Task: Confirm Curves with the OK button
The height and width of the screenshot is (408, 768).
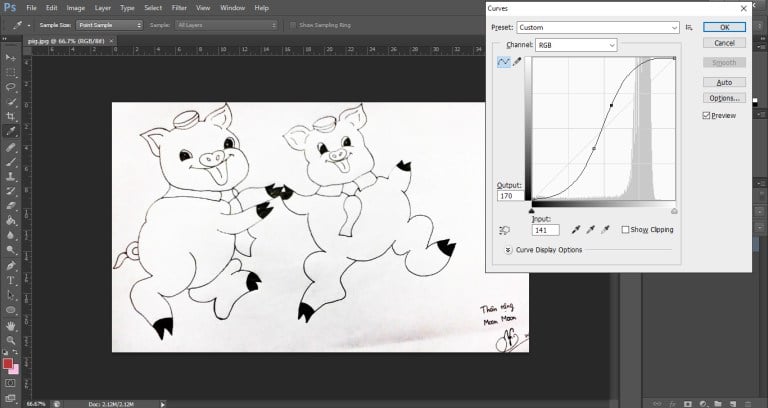Action: pyautogui.click(x=724, y=27)
